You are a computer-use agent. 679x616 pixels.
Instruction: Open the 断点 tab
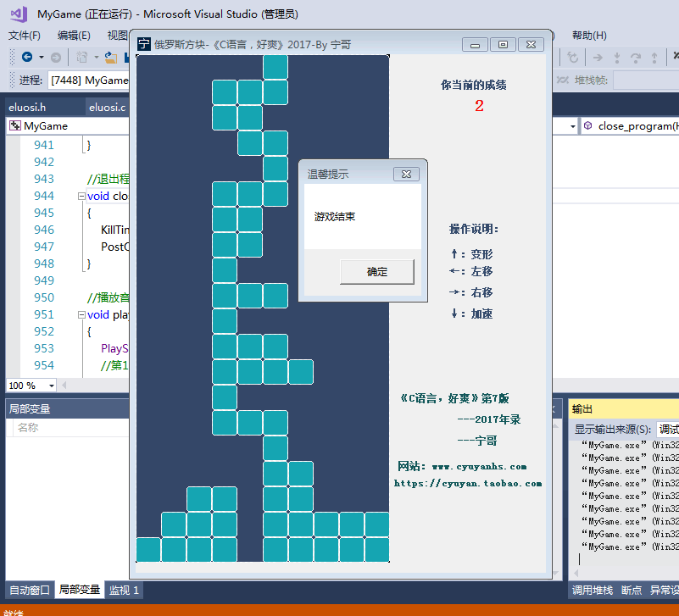pyautogui.click(x=632, y=590)
